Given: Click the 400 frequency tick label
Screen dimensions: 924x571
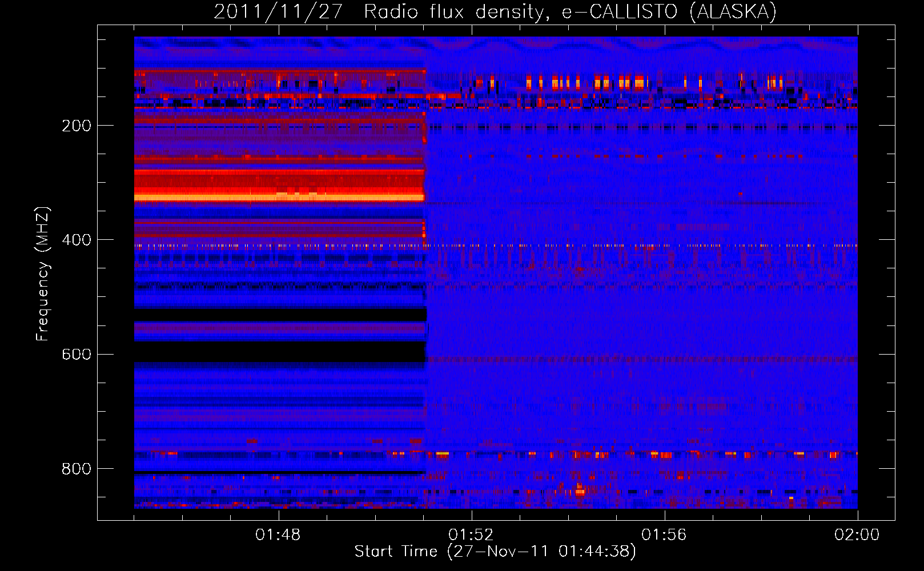Looking at the screenshot, I should (x=77, y=240).
